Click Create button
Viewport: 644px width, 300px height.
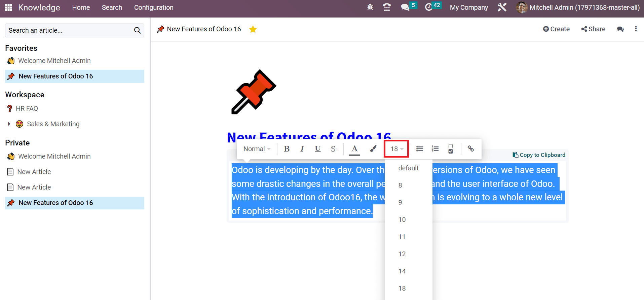click(x=556, y=29)
